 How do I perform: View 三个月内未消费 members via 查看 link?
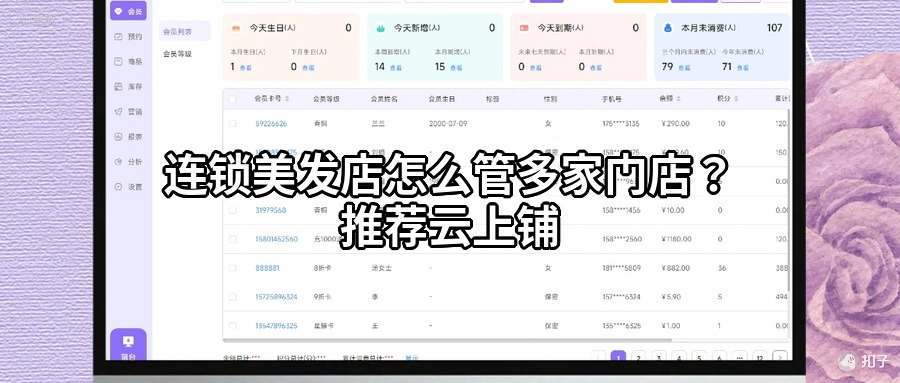(x=684, y=67)
